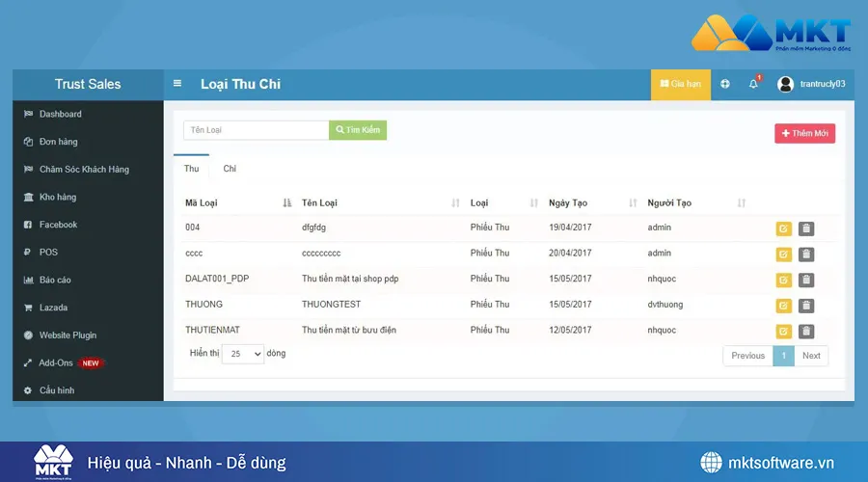Viewport: 868px width, 482px height.
Task: Click the Trust Sales brand title
Action: (x=88, y=84)
